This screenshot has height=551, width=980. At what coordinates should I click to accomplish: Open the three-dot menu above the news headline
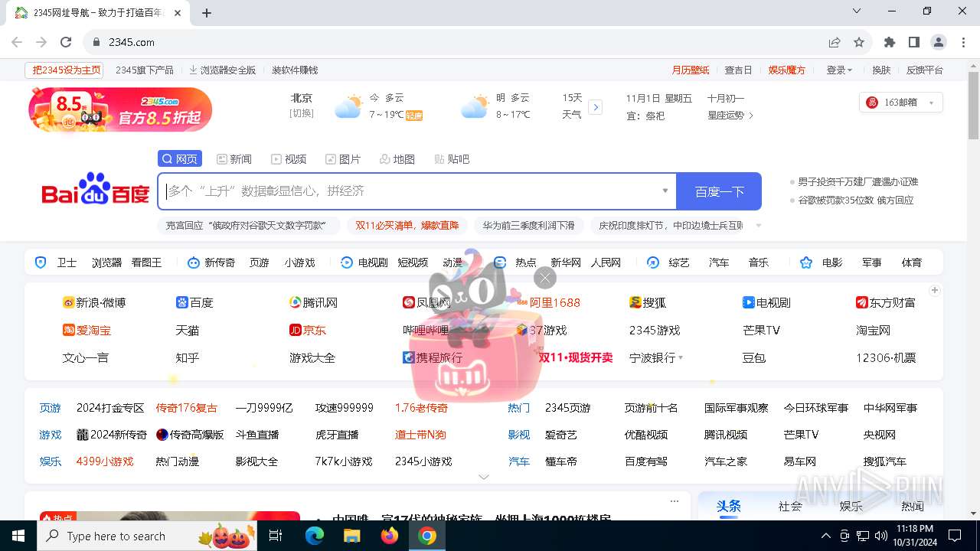(x=675, y=501)
